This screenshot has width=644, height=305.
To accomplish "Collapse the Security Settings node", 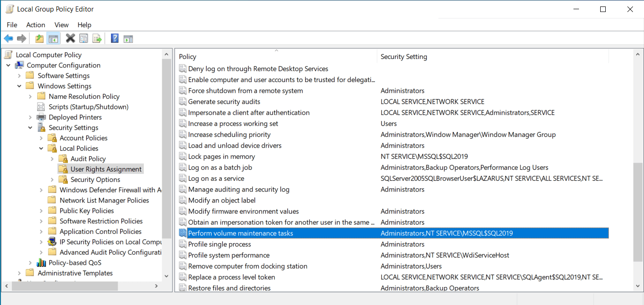I will pos(30,127).
